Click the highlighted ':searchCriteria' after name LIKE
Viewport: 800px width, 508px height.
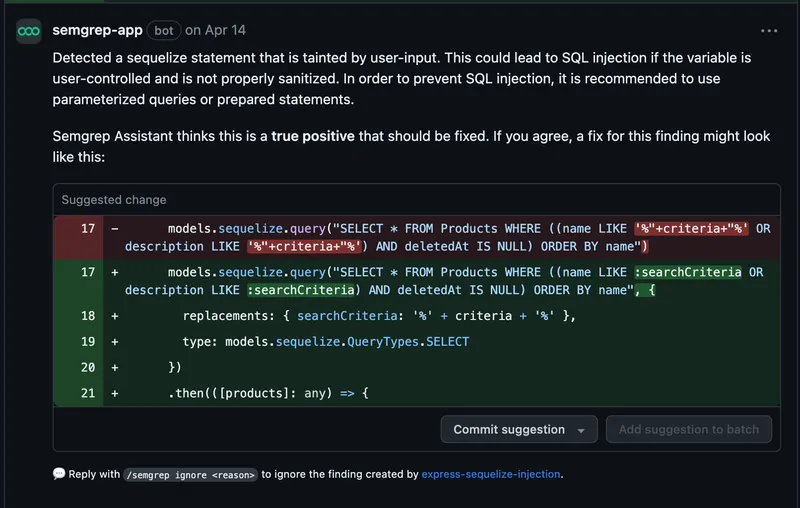(688, 272)
